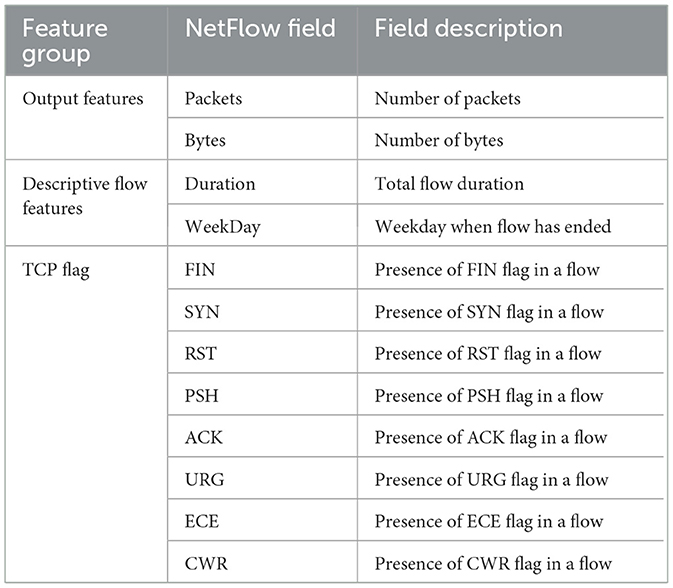The height and width of the screenshot is (588, 673).
Task: Select the WeekDay field cell
Action: (x=222, y=226)
